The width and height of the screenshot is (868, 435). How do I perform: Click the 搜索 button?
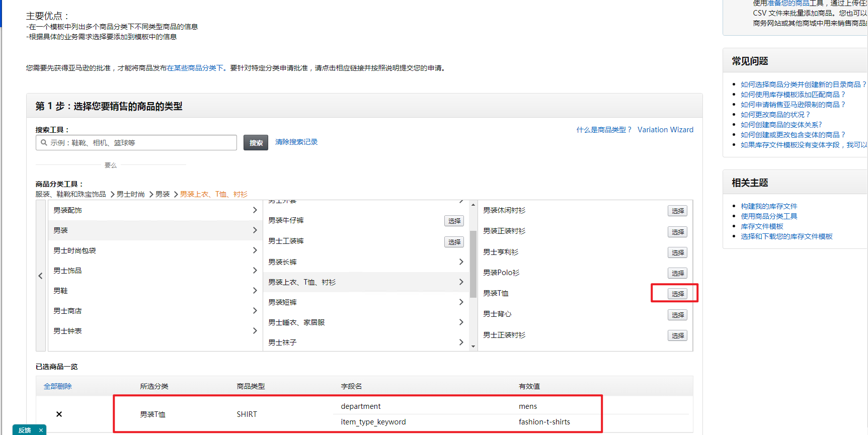tap(256, 143)
